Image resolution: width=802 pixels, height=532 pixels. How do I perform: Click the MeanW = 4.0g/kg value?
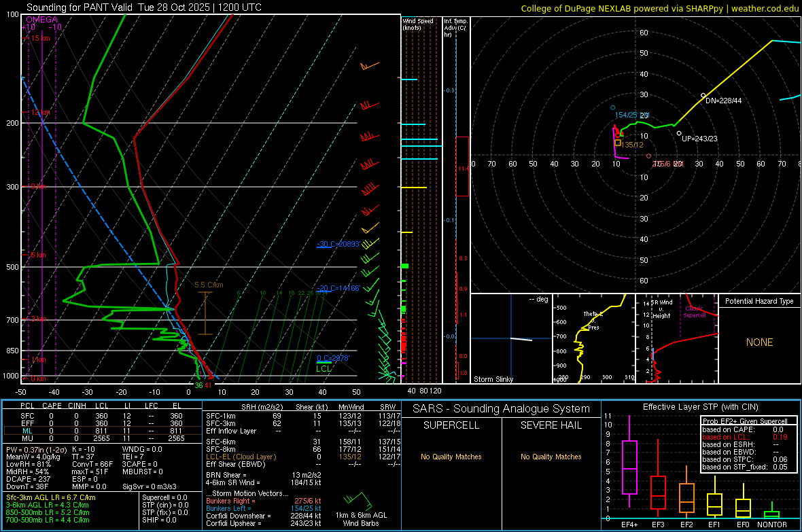(33, 457)
